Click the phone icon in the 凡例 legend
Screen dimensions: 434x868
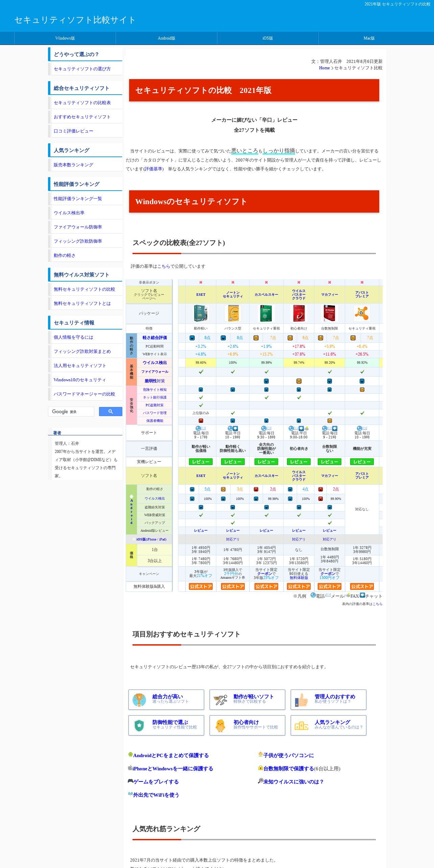click(x=313, y=595)
